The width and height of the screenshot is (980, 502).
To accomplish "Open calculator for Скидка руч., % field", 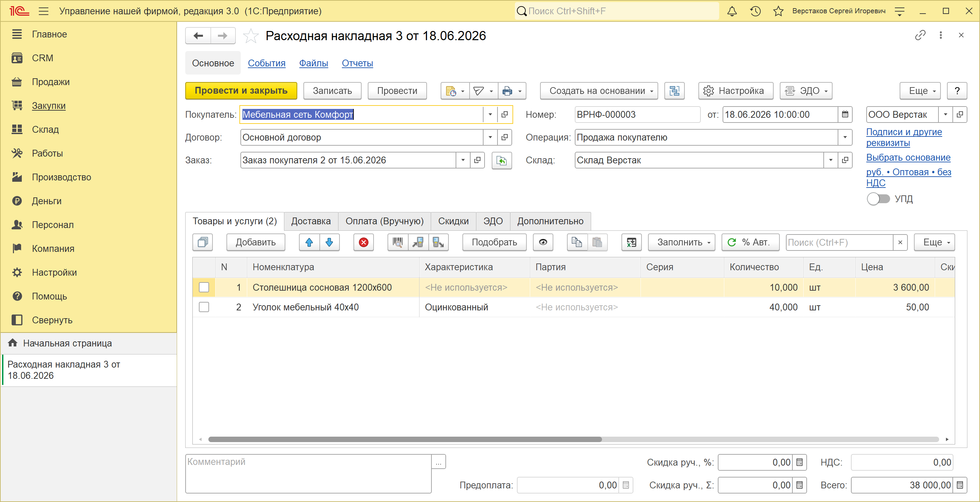I will coord(799,463).
